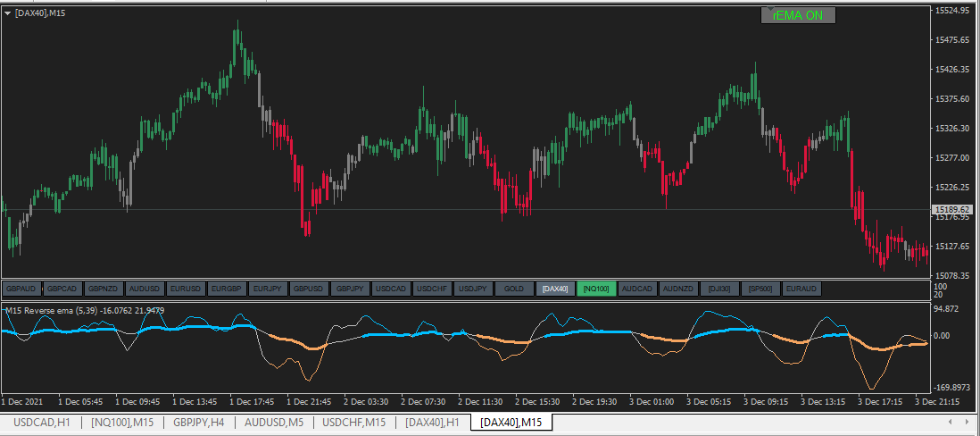Viewport: 980px width, 436px height.
Task: Switch symbol to EURUSD
Action: coord(186,289)
